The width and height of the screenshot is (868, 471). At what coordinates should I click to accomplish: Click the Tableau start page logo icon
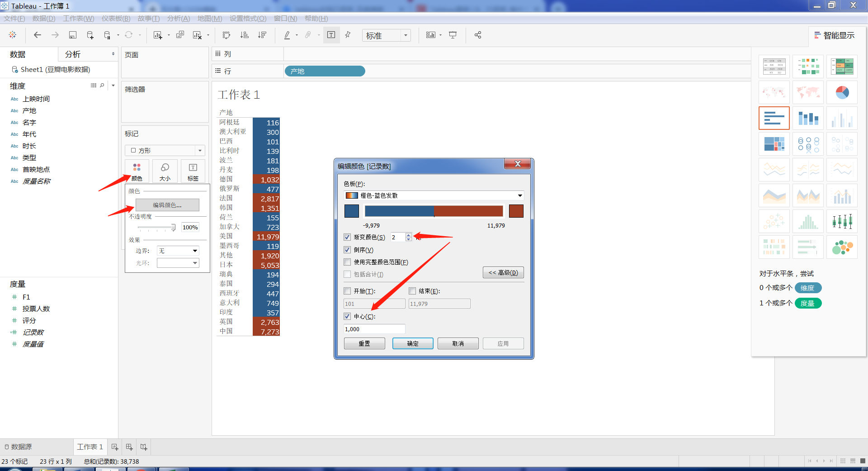pos(13,35)
